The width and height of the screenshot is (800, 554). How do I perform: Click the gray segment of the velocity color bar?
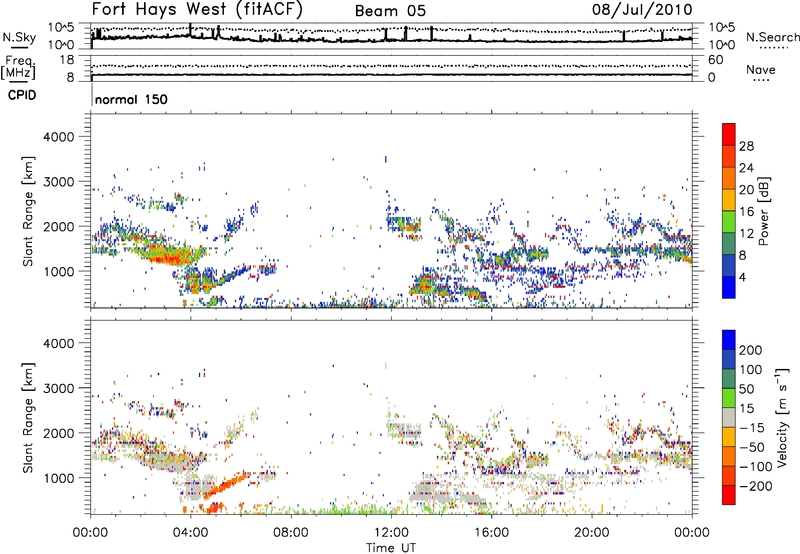click(x=728, y=417)
